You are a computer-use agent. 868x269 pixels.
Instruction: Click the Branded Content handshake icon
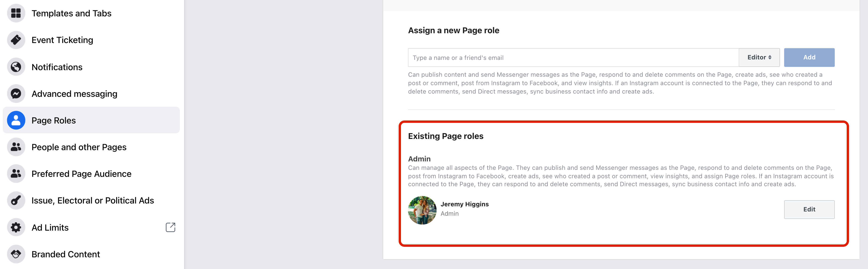pyautogui.click(x=16, y=254)
